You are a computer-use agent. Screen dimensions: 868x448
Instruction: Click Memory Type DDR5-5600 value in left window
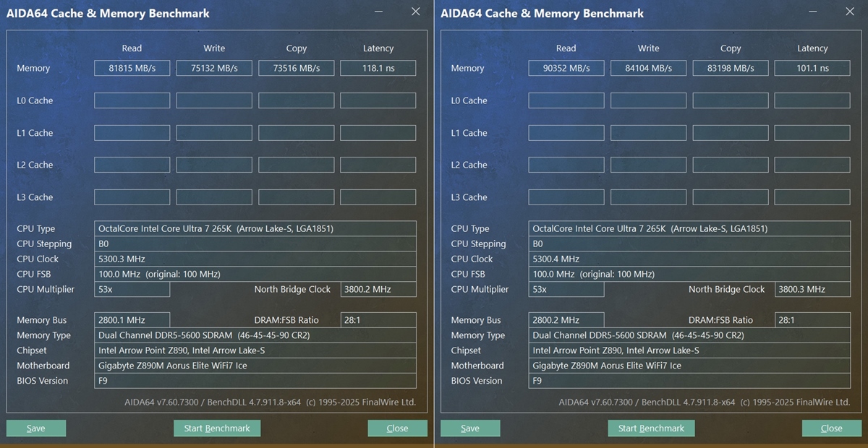pyautogui.click(x=255, y=335)
